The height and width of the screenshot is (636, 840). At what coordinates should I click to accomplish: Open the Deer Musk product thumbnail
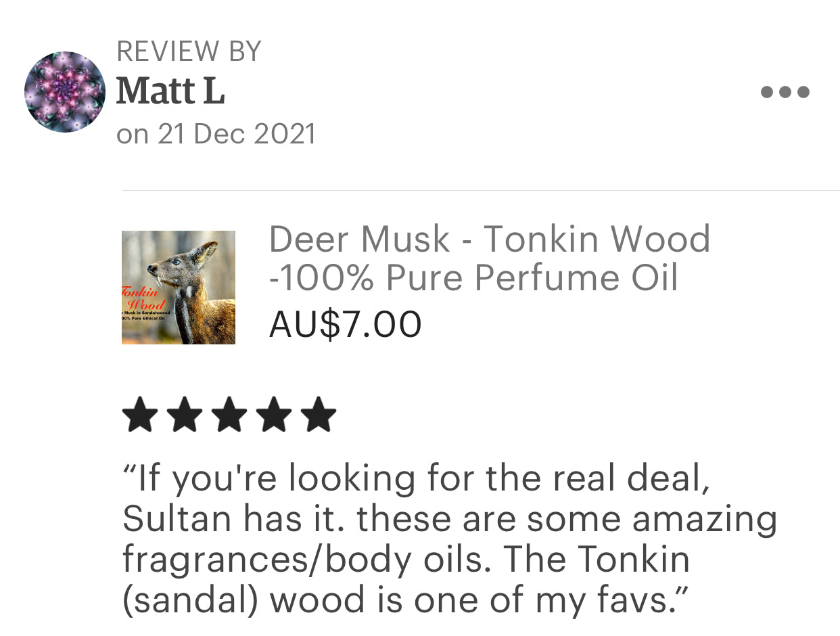coord(179,288)
